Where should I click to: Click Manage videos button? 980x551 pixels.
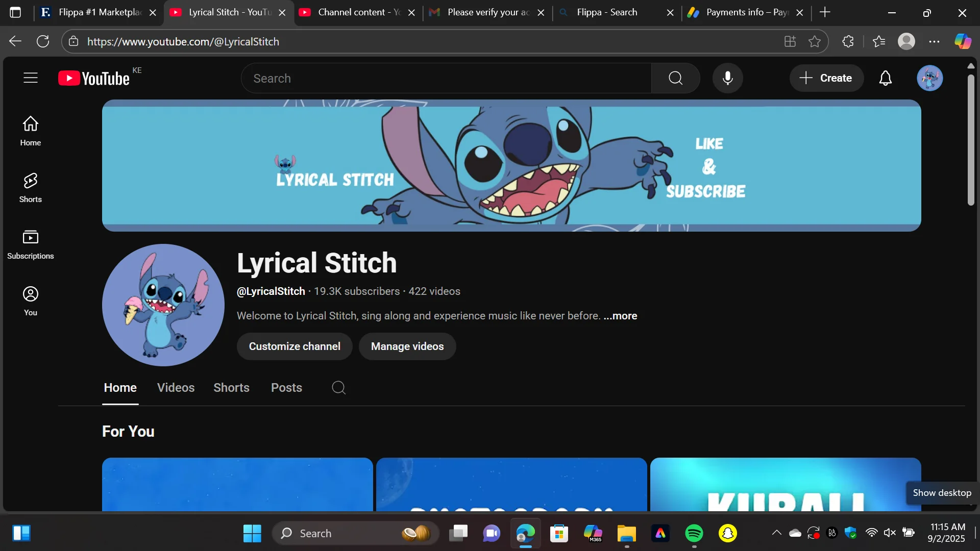(407, 346)
